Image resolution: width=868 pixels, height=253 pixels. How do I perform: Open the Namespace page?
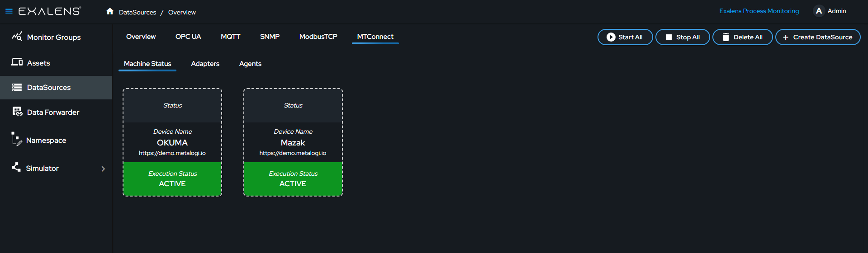click(x=46, y=140)
